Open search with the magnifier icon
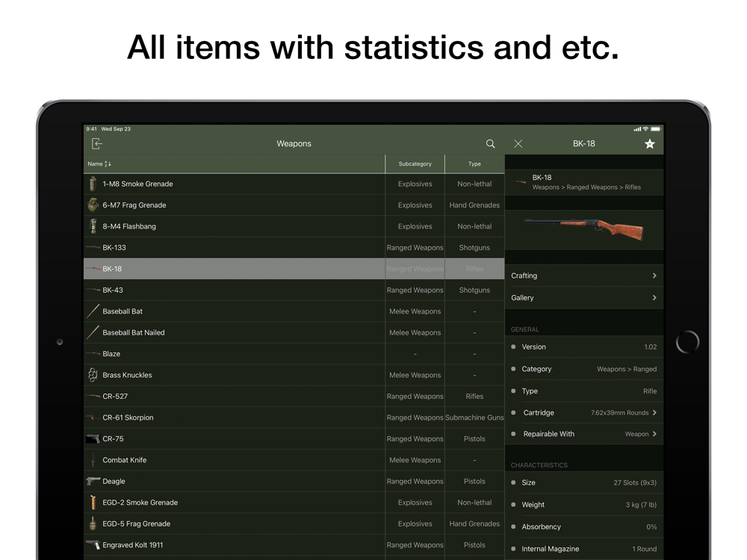Image resolution: width=747 pixels, height=560 pixels. 490,143
